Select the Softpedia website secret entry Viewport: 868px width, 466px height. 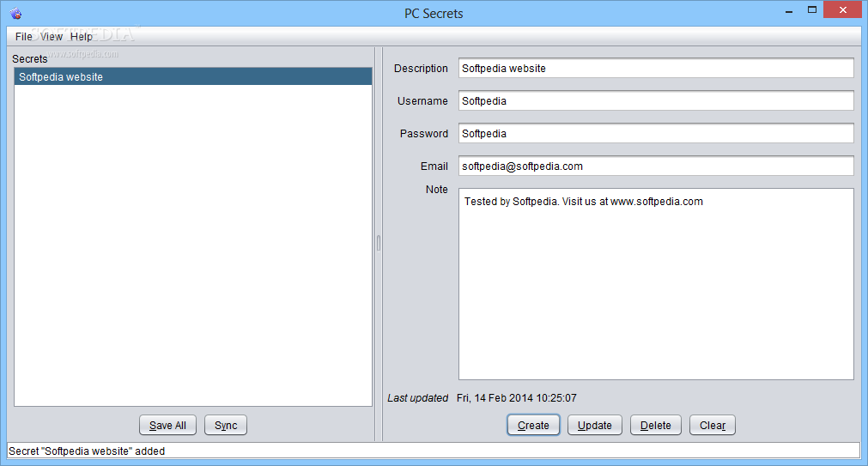point(192,77)
